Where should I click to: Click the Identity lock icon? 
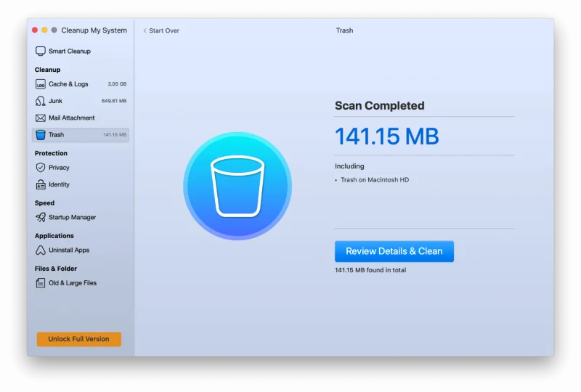click(41, 184)
